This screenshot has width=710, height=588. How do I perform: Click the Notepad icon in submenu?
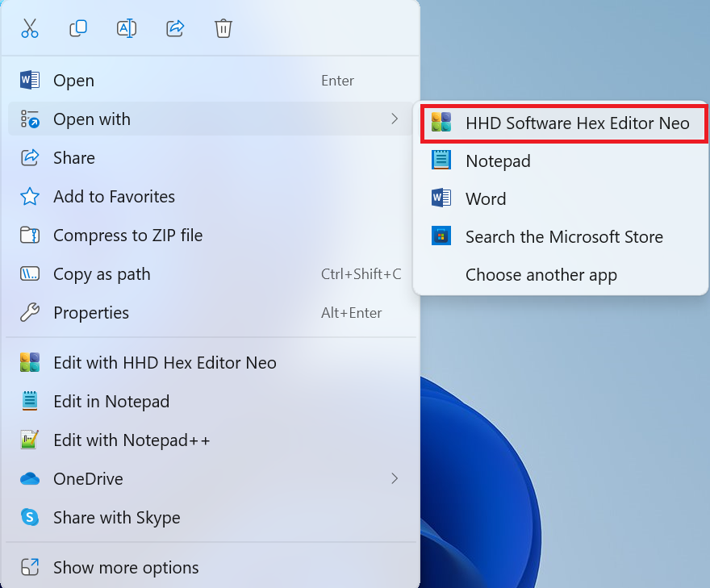[x=441, y=161]
